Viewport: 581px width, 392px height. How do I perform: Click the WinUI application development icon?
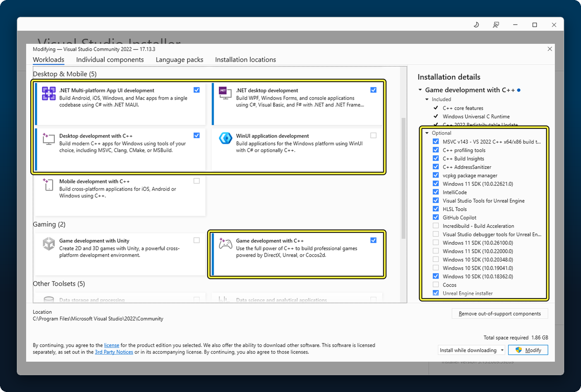226,138
